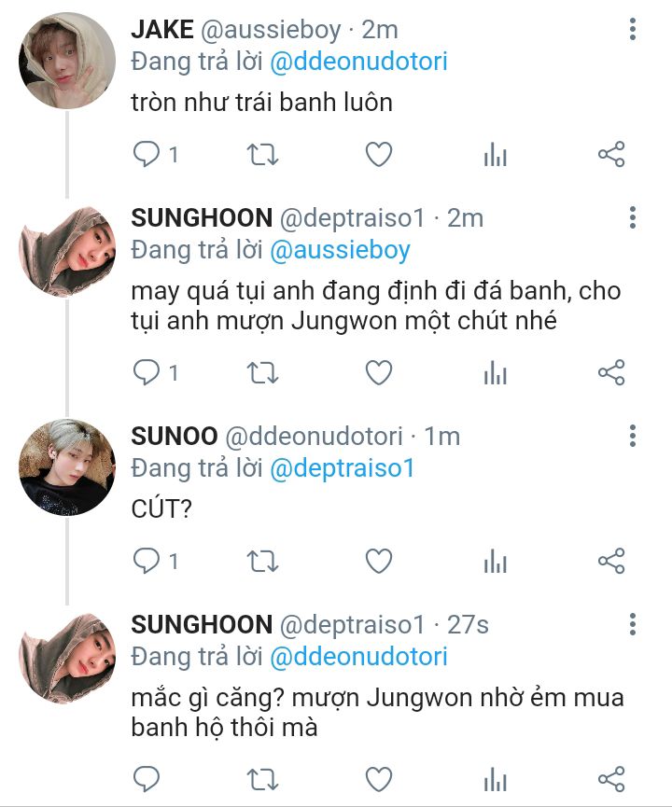Share SUNGHOON's 27s tweet
The image size is (672, 807).
(x=610, y=779)
